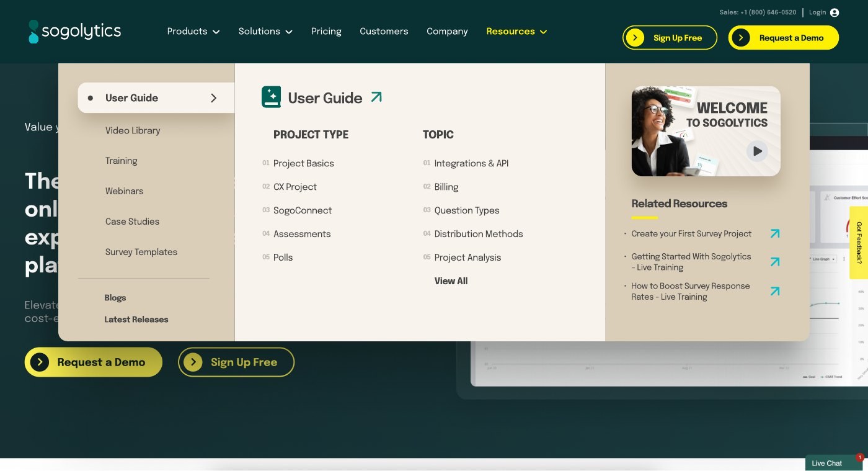
Task: Click arrow circle in hero Request a Demo
Action: (x=40, y=362)
